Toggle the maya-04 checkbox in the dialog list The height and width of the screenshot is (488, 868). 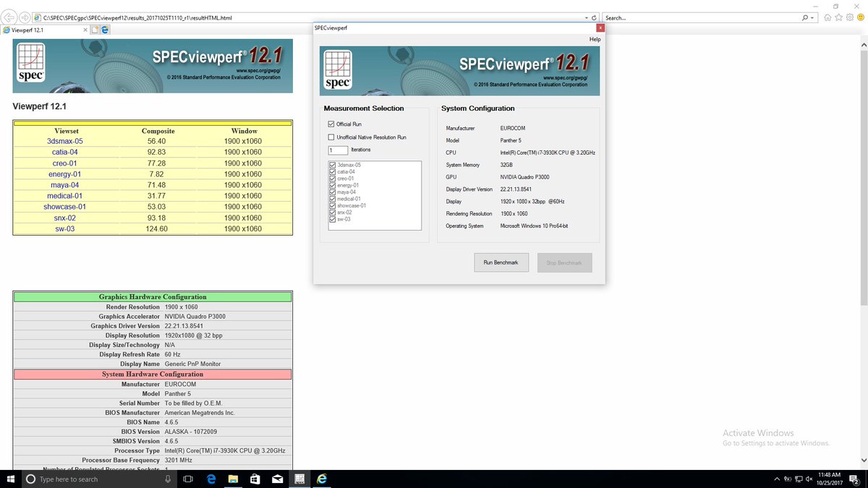coord(333,192)
